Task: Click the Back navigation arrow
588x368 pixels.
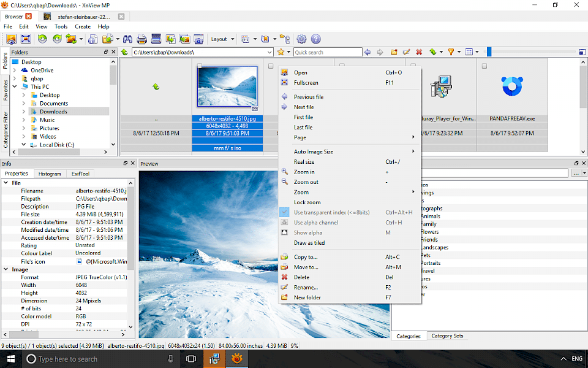Action: coord(367,52)
